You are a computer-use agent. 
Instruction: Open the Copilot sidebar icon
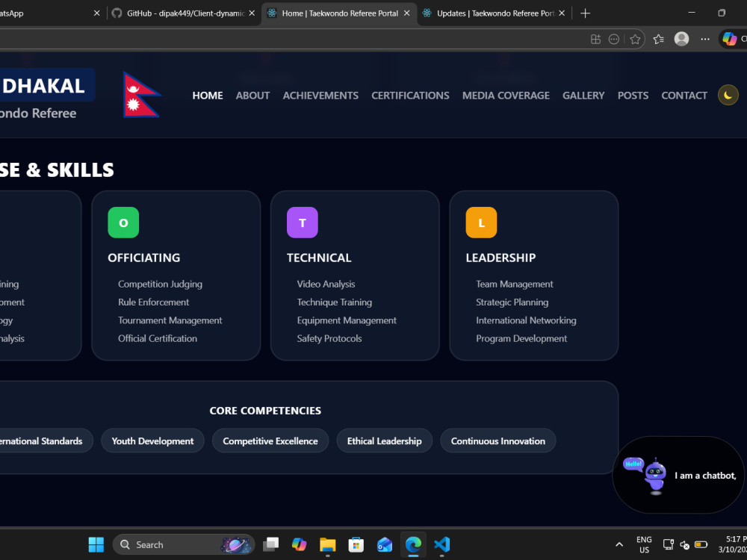tap(729, 39)
